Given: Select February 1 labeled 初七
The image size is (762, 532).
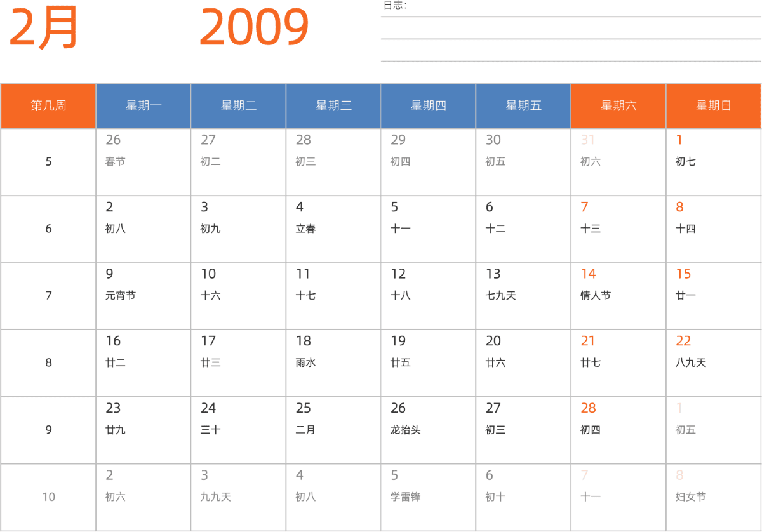Looking at the screenshot, I should (714, 162).
